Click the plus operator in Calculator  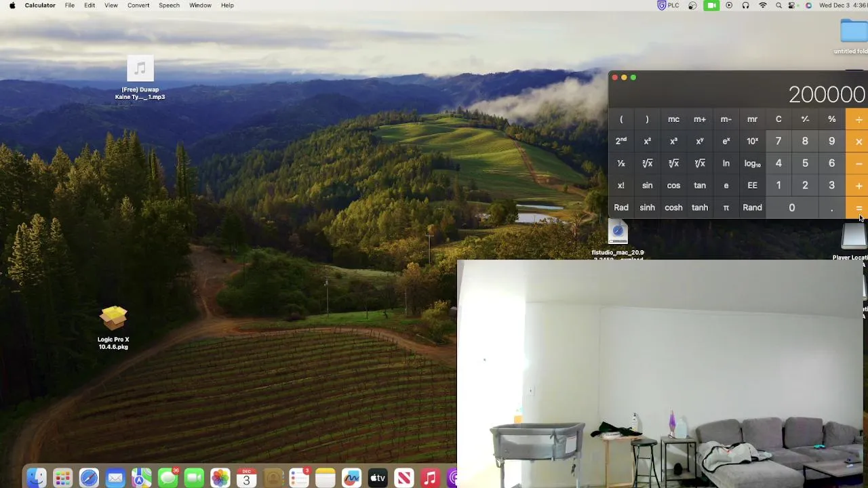click(856, 186)
